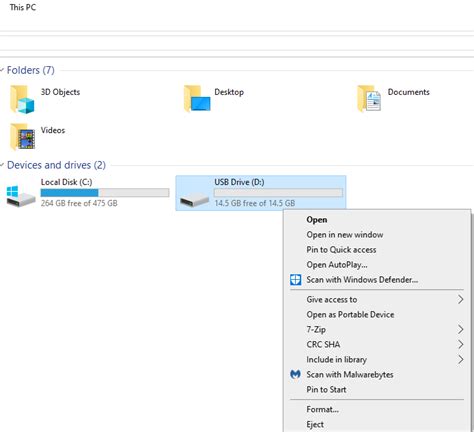The width and height of the screenshot is (474, 432).
Task: Select the CRC SHA menu entry
Action: click(x=377, y=344)
